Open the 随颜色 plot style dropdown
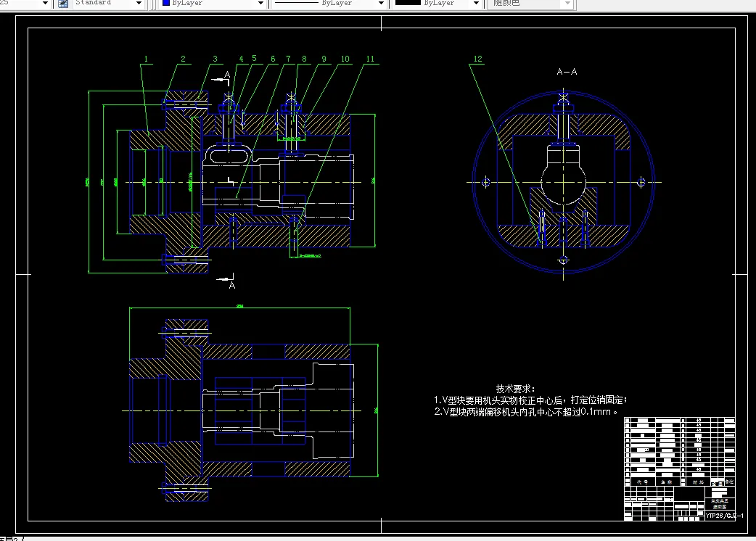The image size is (756, 541). (x=567, y=4)
